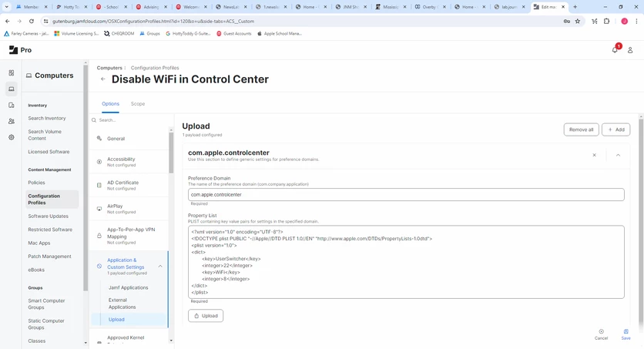Click the Remove all button
Screen dimensions: 644x349
click(x=581, y=129)
